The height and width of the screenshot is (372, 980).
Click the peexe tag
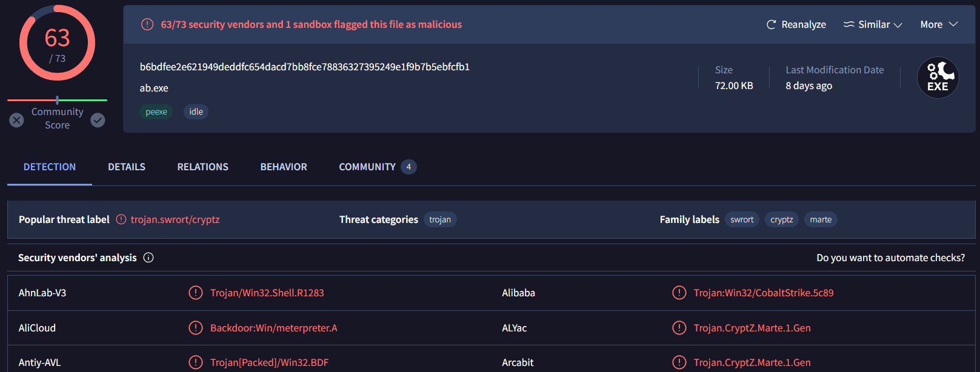click(156, 111)
